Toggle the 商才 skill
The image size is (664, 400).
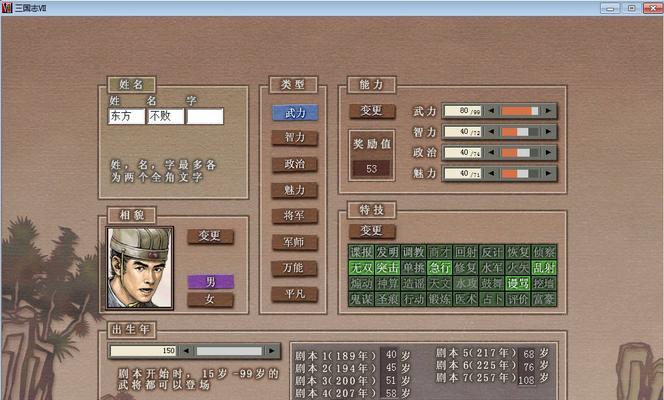440,252
